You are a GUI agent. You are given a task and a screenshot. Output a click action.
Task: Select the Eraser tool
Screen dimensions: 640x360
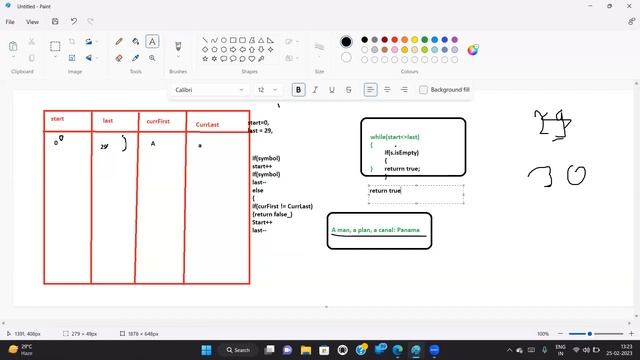click(x=119, y=58)
